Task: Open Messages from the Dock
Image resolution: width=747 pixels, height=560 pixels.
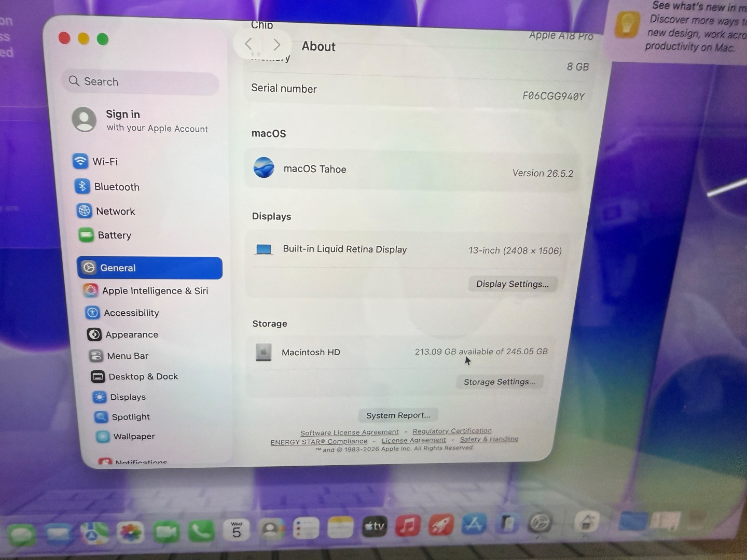Action: coord(22,534)
